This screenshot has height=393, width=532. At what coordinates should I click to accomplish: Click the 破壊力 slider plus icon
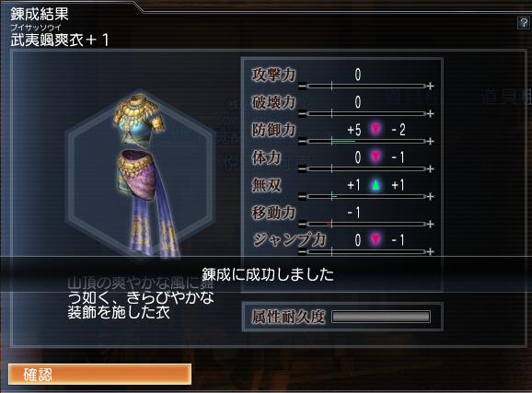pos(430,114)
